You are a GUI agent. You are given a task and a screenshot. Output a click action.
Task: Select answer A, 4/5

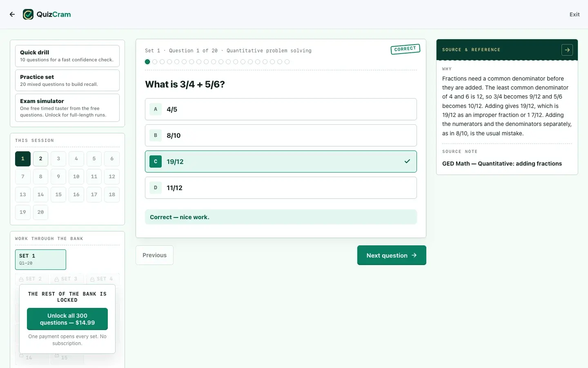281,109
